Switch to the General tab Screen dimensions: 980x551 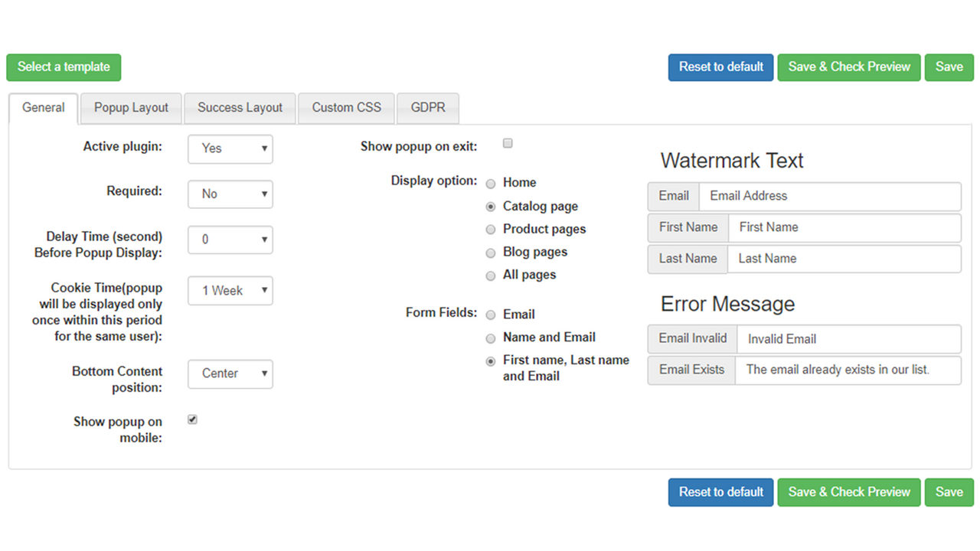[44, 108]
